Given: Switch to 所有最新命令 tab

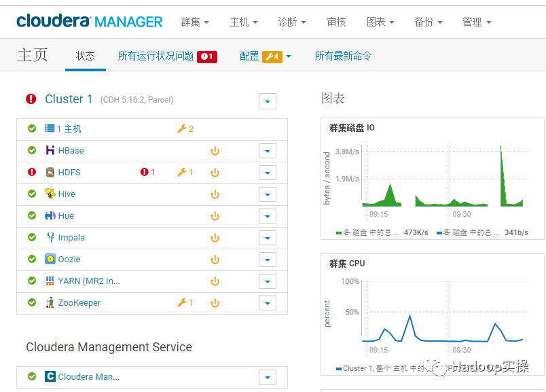Looking at the screenshot, I should coord(343,56).
